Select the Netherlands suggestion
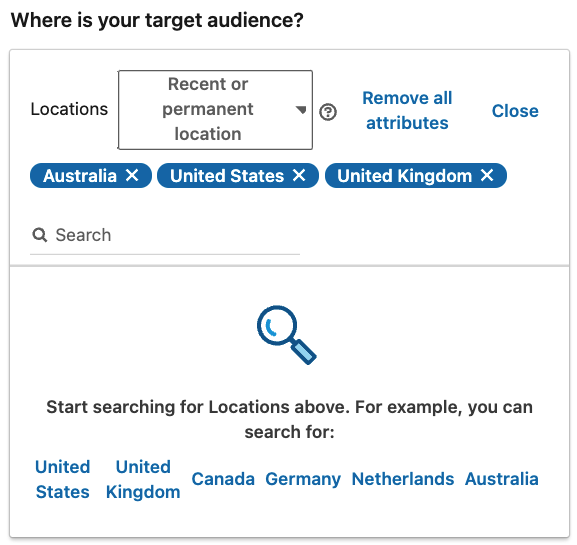 (x=403, y=479)
